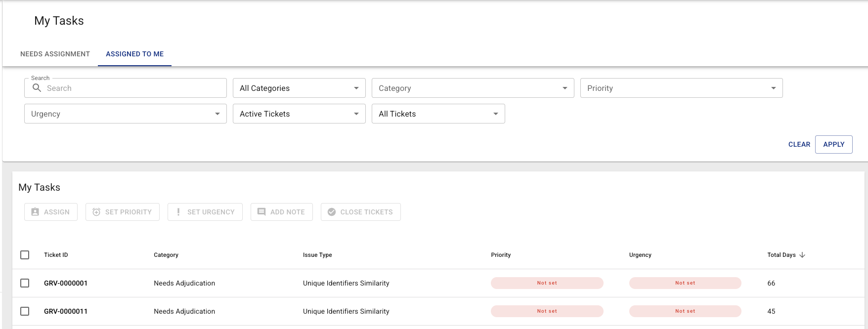Check the box for GRV-0000011

pyautogui.click(x=25, y=311)
